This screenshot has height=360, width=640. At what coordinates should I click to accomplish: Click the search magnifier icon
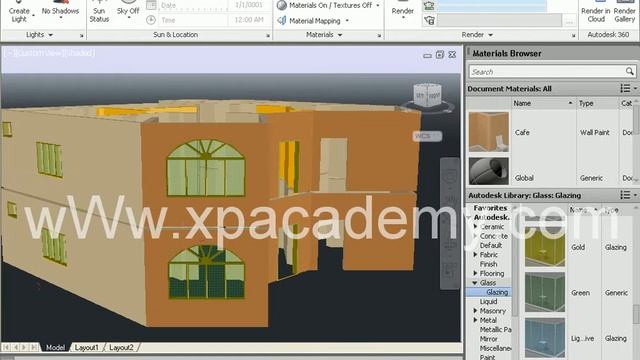630,71
